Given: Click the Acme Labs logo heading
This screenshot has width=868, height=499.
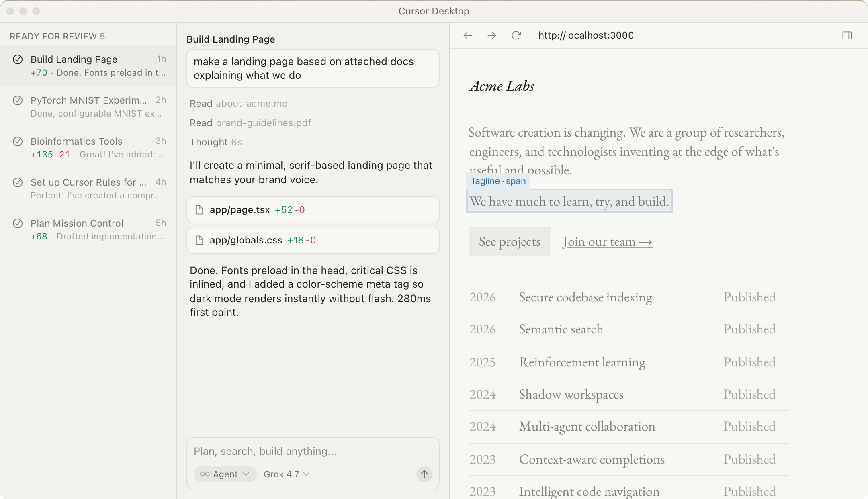Looking at the screenshot, I should (x=502, y=86).
